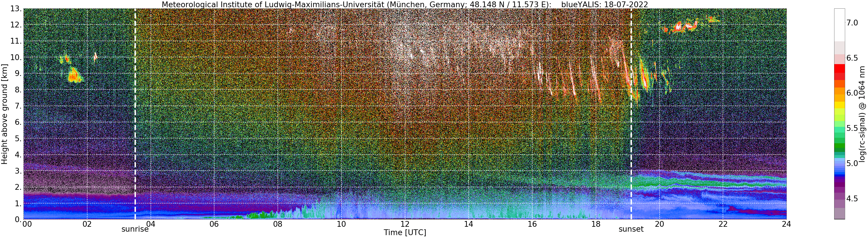Click the x-axis tick label '10'
Viewport: 868px width, 238px height.
[341, 224]
